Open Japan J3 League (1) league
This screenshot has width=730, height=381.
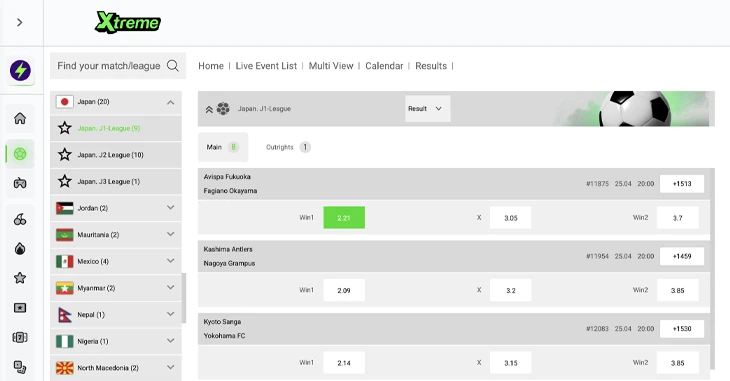point(116,181)
